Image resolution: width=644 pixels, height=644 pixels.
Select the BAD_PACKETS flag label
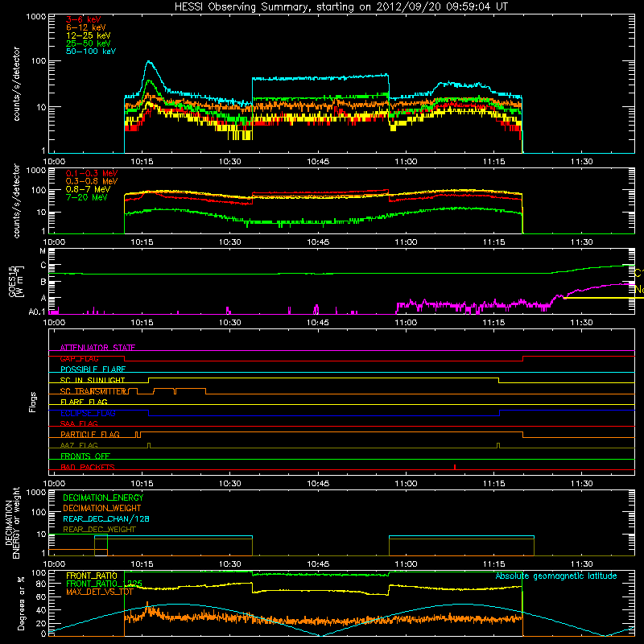click(88, 467)
